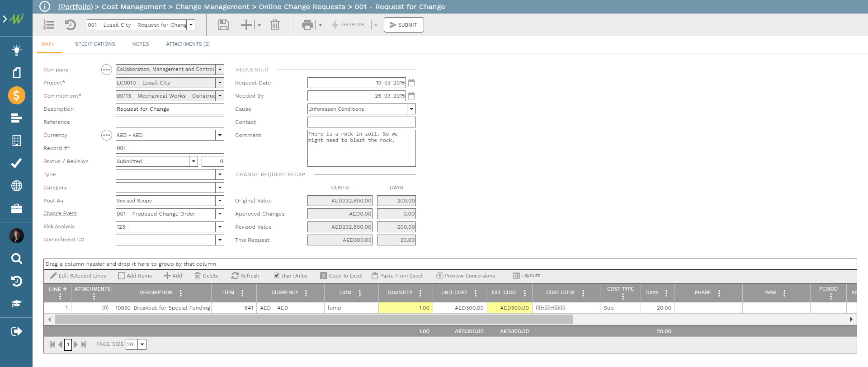This screenshot has width=868, height=367.
Task: Select the Main tab
Action: pyautogui.click(x=47, y=44)
